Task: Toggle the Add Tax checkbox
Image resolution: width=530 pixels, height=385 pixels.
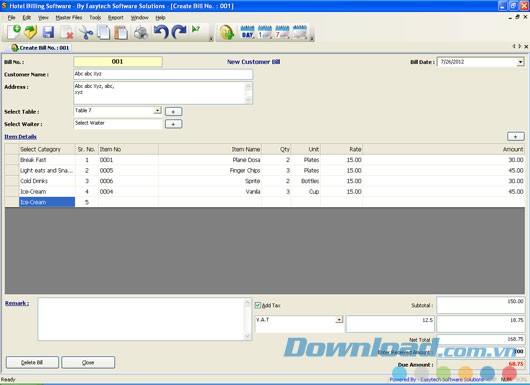Action: pos(258,305)
